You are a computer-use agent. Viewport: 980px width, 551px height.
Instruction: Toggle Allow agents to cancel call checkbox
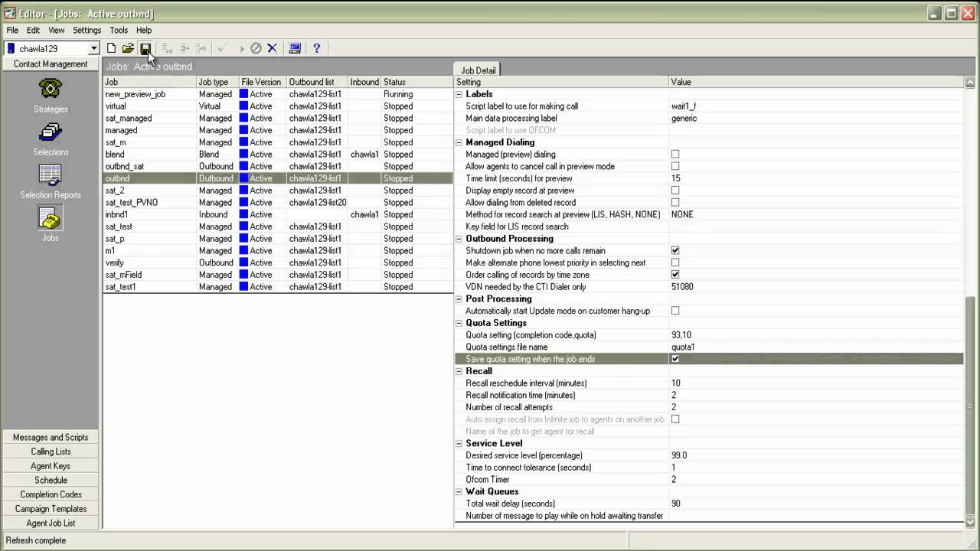[675, 166]
